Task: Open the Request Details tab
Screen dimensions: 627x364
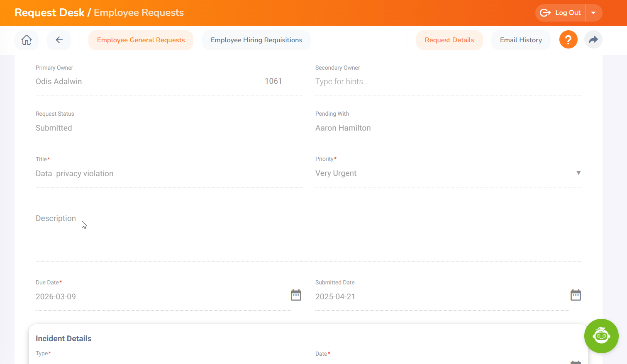Action: tap(449, 40)
